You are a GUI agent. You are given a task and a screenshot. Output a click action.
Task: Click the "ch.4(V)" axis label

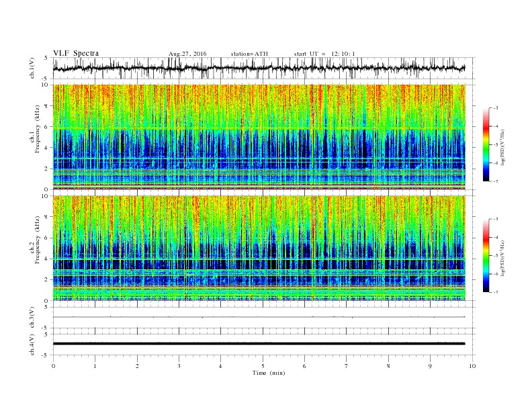pos(32,345)
